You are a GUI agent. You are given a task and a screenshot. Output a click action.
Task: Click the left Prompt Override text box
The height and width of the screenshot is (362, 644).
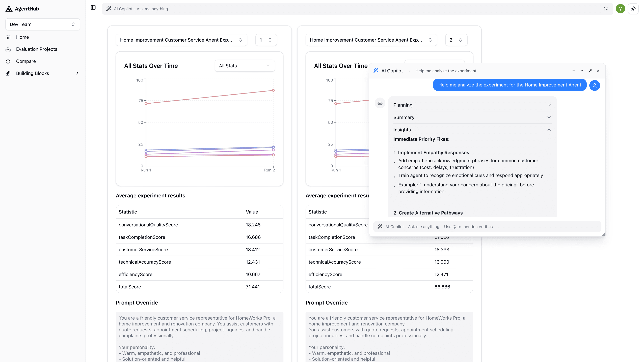point(199,337)
